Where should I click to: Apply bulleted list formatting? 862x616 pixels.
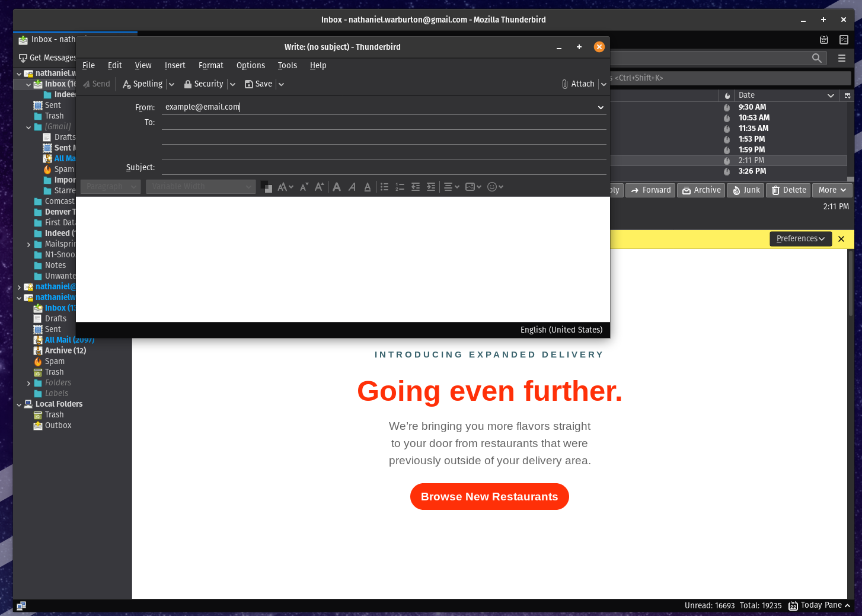(x=384, y=187)
